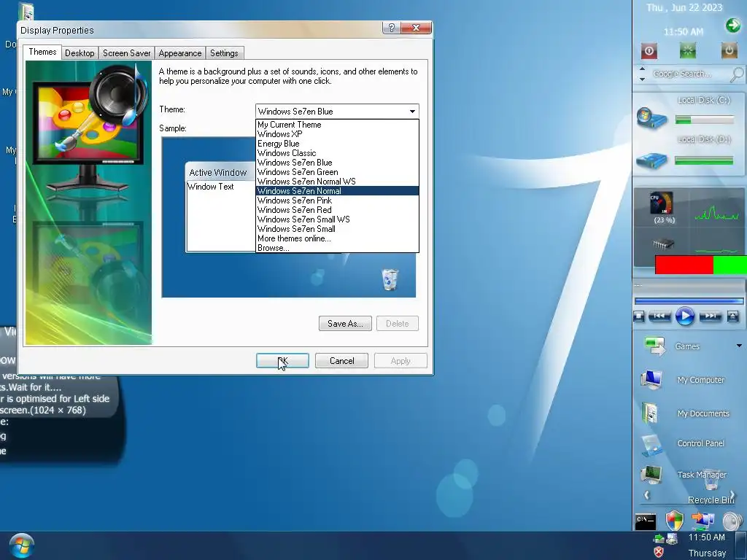
Task: Open the Local Disk (D:) drive icon
Action: coord(651,160)
